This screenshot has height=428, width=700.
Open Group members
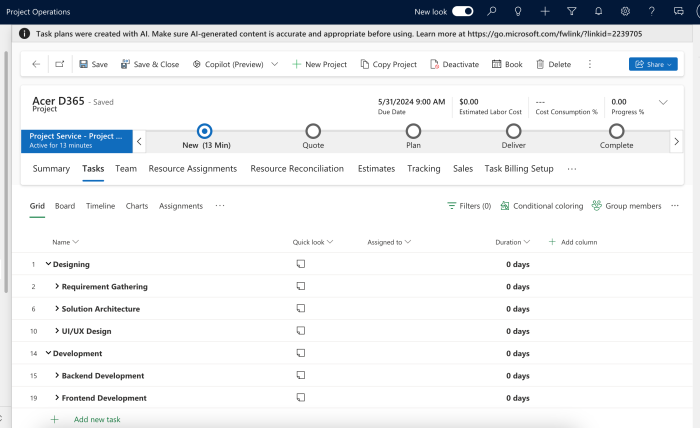tap(626, 206)
